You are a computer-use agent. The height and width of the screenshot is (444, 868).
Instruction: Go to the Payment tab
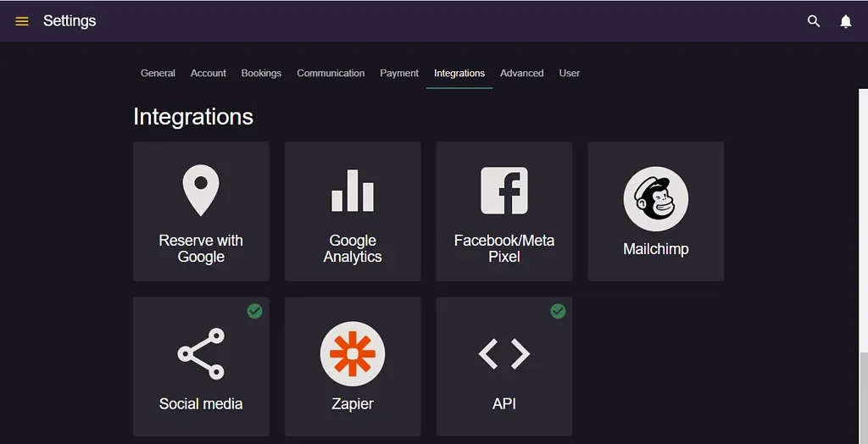(x=399, y=73)
